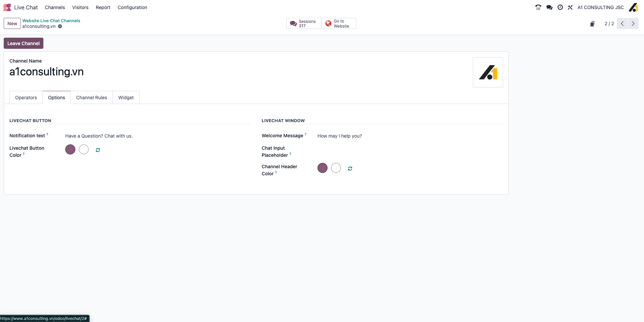Pick the purple Livechat Button Color swatch
This screenshot has width=644, height=322.
pyautogui.click(x=70, y=149)
